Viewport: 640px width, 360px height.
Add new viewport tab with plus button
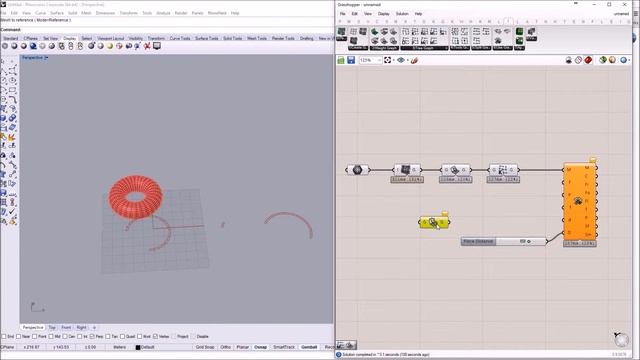coord(94,328)
